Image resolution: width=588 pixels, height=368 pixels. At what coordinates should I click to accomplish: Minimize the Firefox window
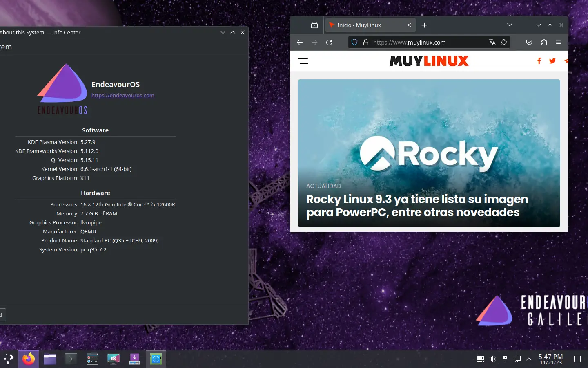539,25
